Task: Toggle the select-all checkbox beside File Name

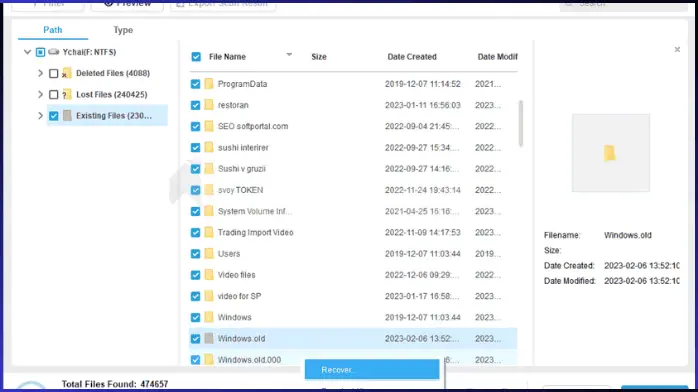Action: (196, 57)
